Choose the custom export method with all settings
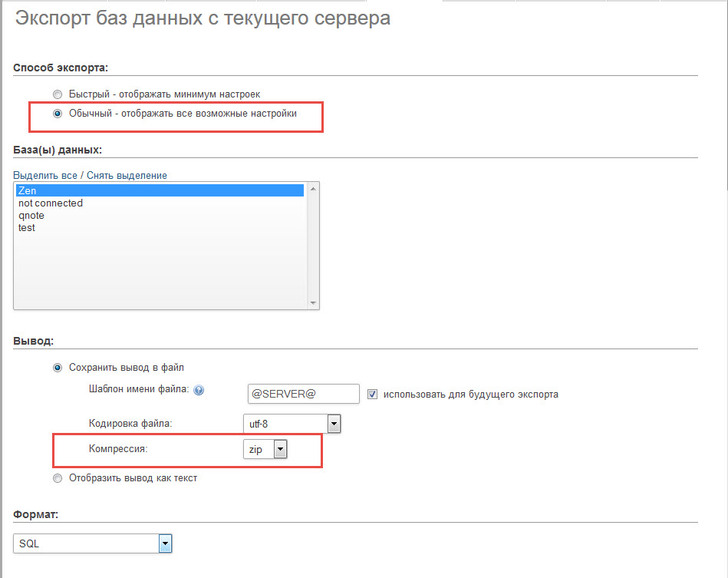The image size is (728, 578). coord(58,114)
